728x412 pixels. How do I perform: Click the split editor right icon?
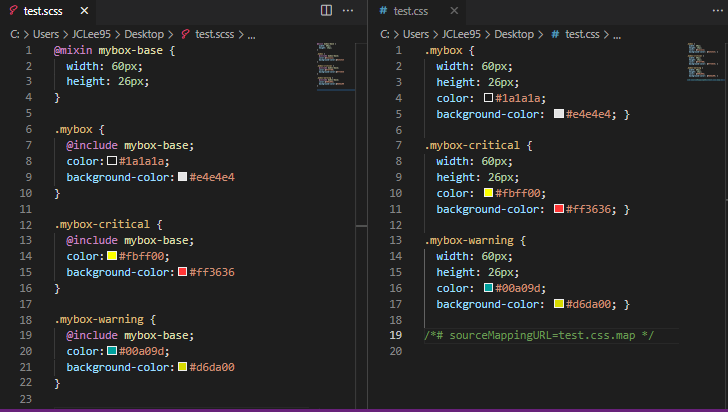tap(327, 10)
